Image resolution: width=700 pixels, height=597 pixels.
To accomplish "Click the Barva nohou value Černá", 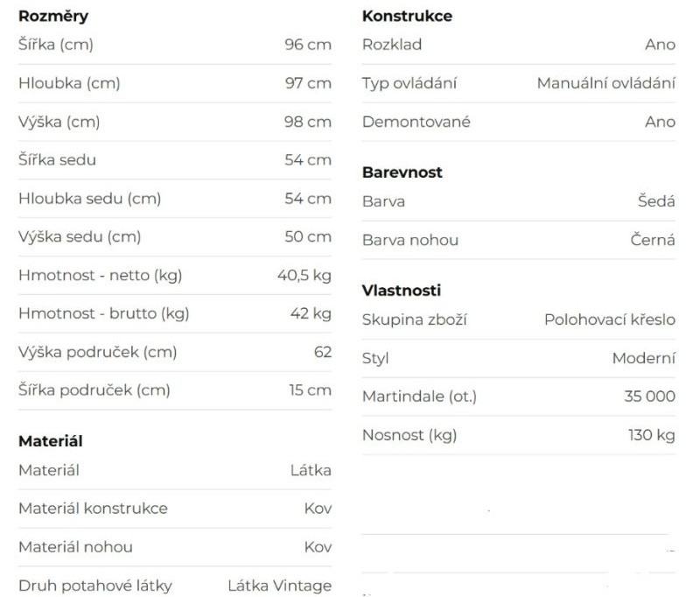I will (653, 240).
